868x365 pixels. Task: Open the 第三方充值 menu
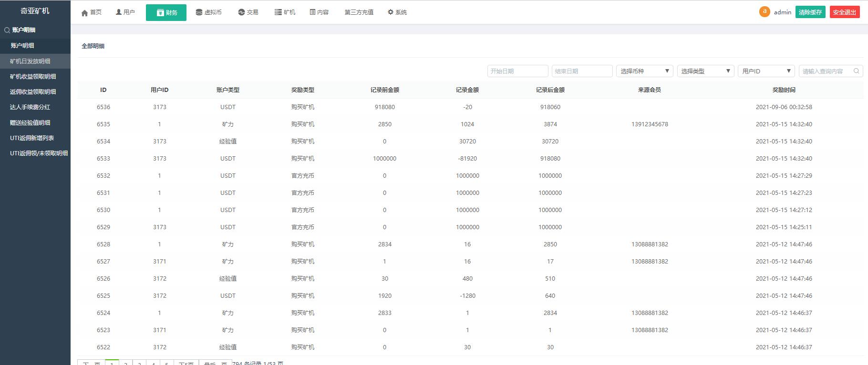tap(359, 12)
